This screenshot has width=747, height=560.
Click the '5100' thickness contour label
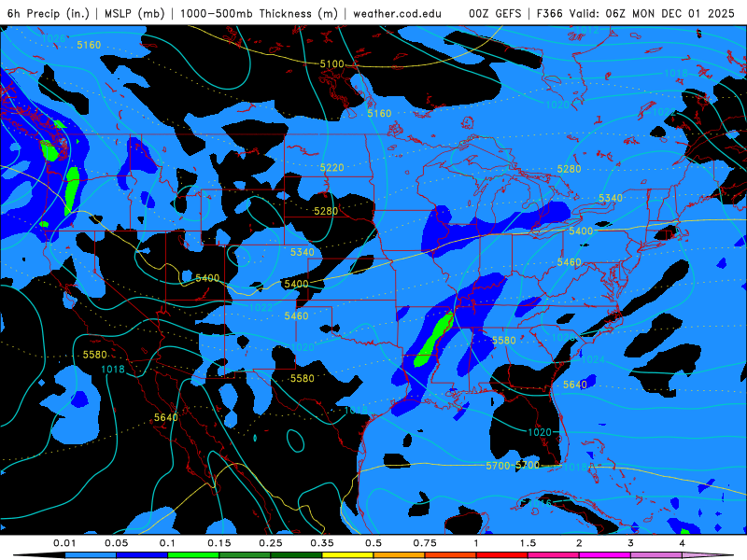pyautogui.click(x=331, y=63)
